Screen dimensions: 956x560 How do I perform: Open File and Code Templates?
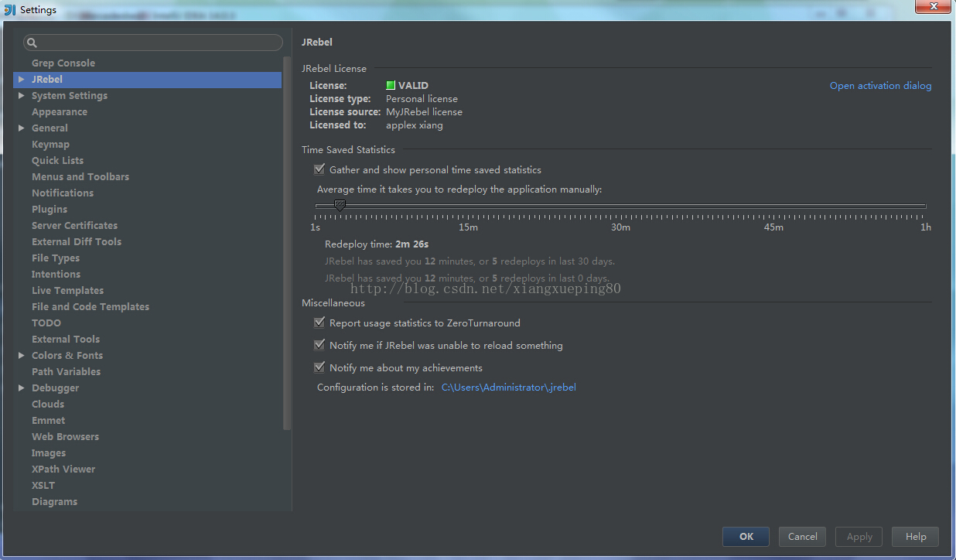(x=90, y=307)
